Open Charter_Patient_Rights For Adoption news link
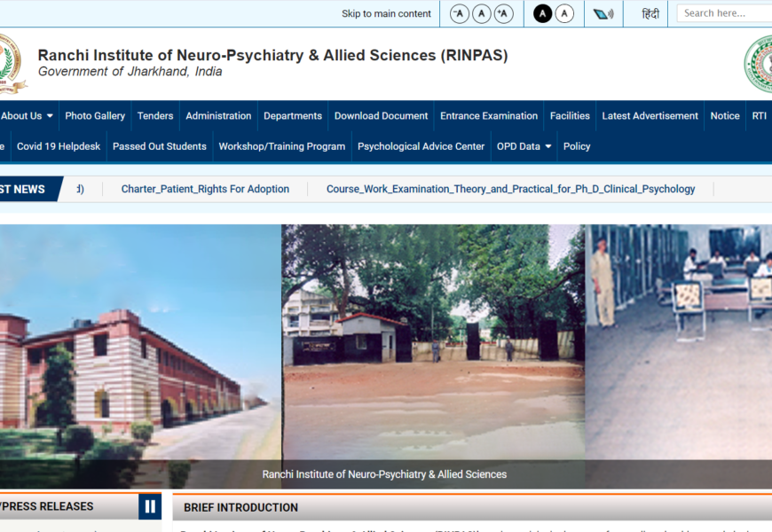The image size is (772, 532). coord(205,189)
